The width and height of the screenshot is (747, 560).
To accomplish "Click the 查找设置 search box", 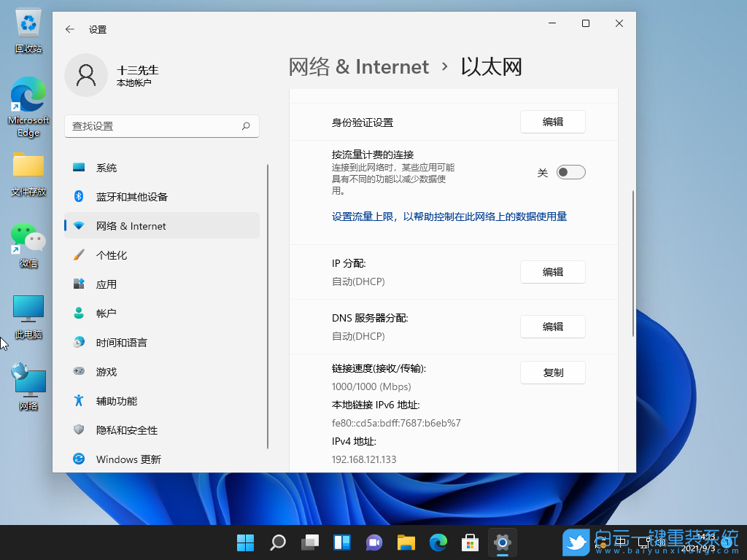I will click(162, 125).
